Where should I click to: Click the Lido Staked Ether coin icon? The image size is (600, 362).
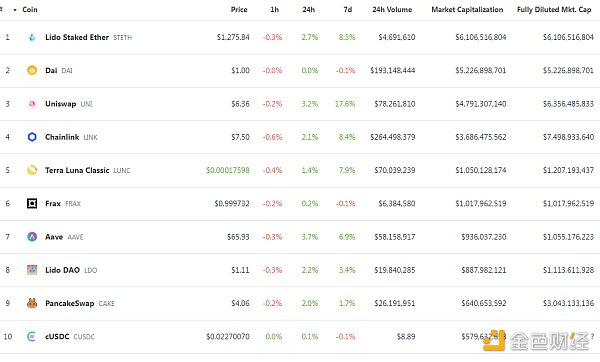pyautogui.click(x=32, y=37)
